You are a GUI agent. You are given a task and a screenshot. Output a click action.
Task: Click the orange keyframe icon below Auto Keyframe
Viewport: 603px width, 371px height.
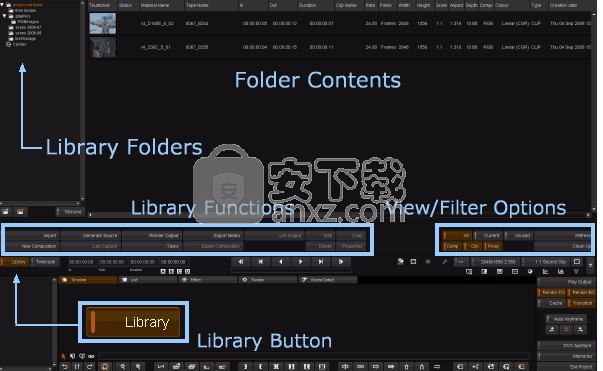pos(566,329)
